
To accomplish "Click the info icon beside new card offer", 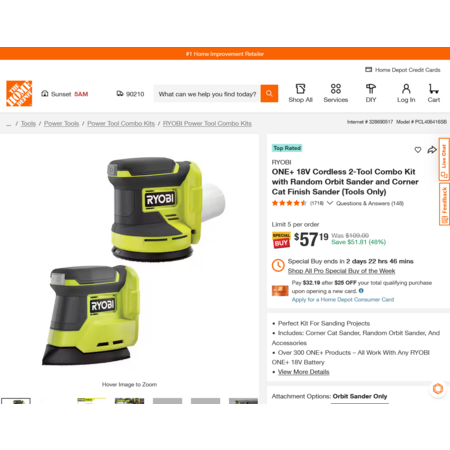I will pyautogui.click(x=361, y=291).
